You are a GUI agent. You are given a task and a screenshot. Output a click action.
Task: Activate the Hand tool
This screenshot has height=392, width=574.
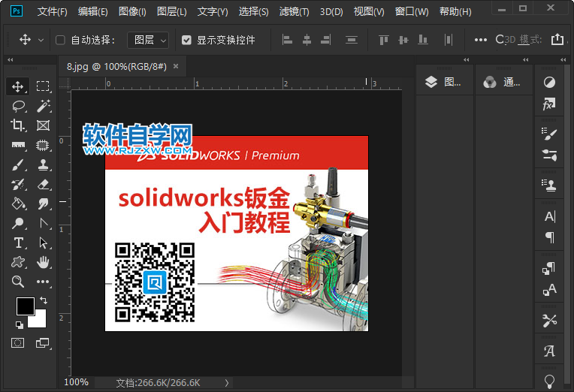tap(44, 262)
